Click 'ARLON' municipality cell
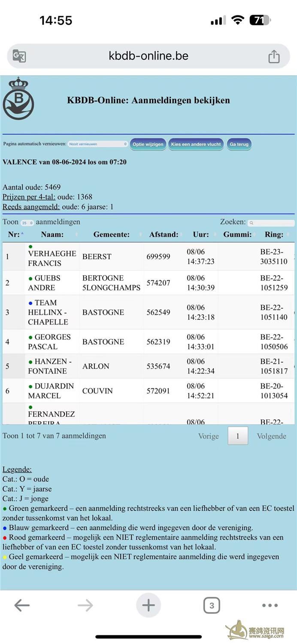This screenshot has height=644, width=297. click(x=96, y=366)
